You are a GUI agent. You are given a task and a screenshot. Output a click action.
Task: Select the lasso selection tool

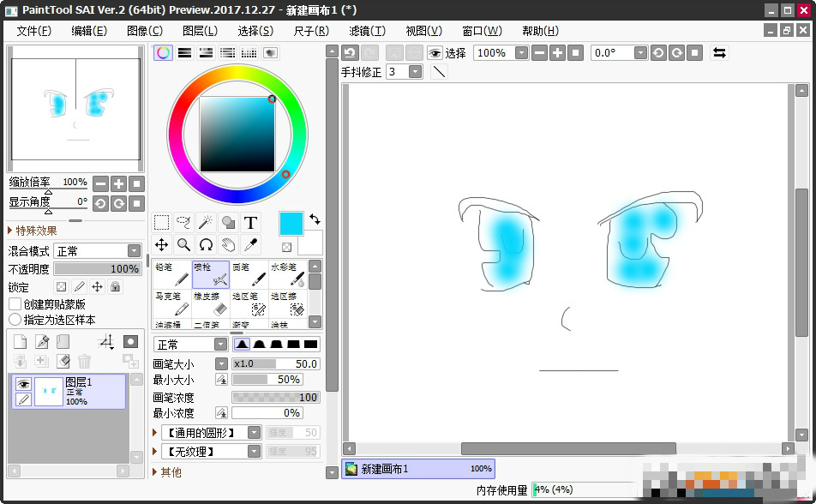[183, 223]
